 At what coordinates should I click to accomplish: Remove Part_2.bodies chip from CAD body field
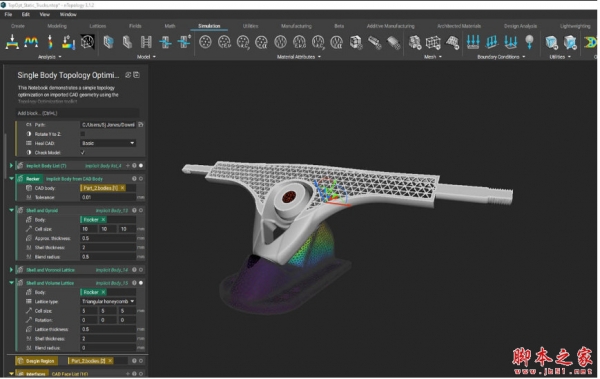coord(122,188)
